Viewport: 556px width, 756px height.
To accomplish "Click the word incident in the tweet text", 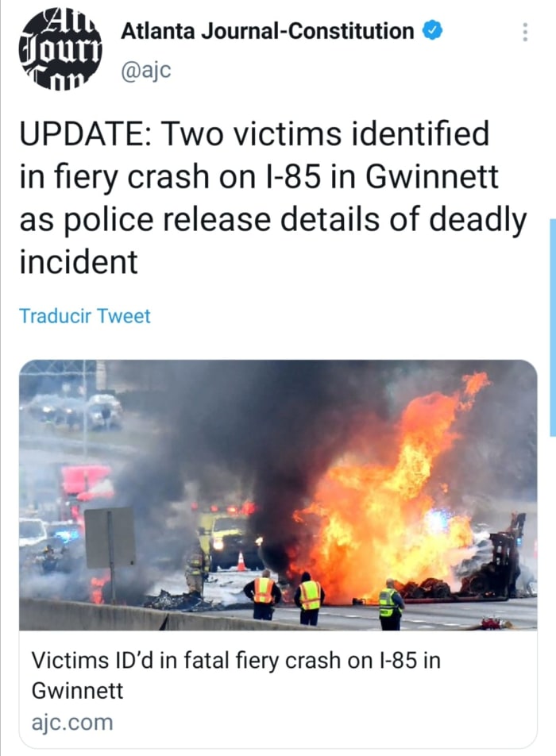I will tap(79, 262).
